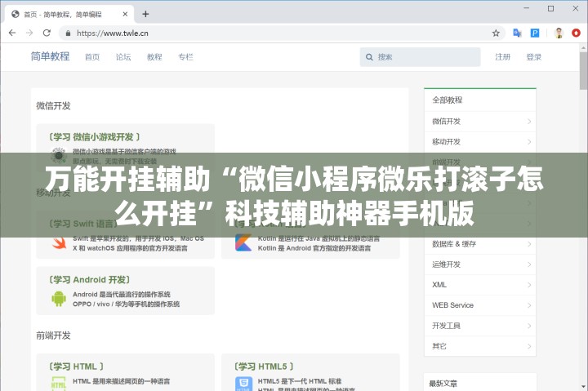
Task: Open the Google Translate extension icon
Action: point(517,33)
